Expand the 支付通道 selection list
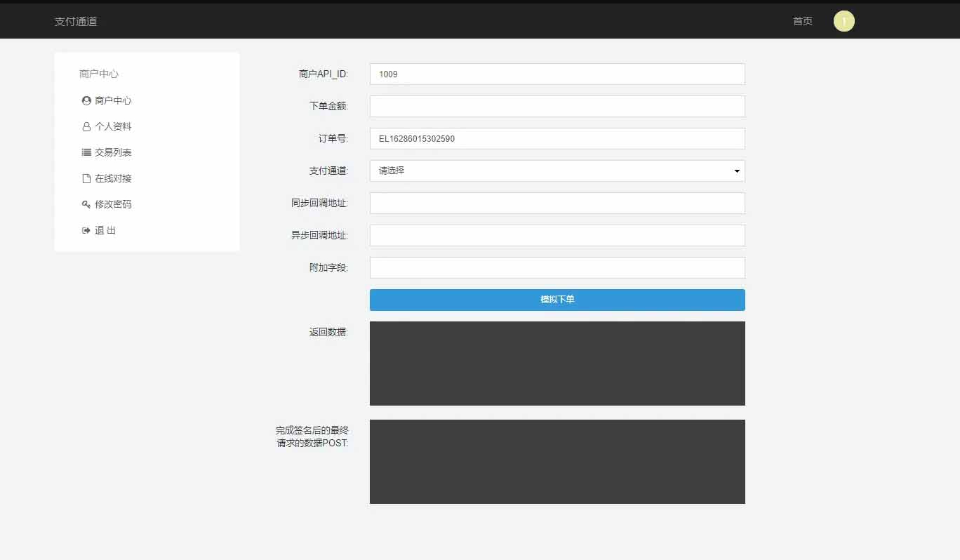 point(556,171)
